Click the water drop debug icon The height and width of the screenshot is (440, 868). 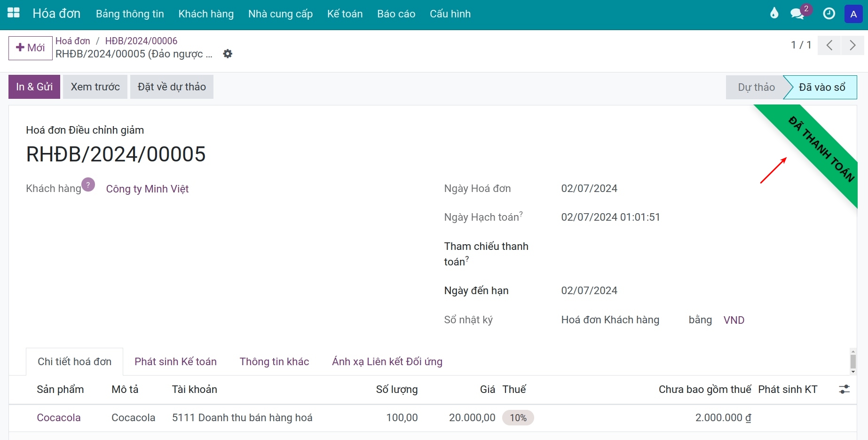(x=774, y=14)
